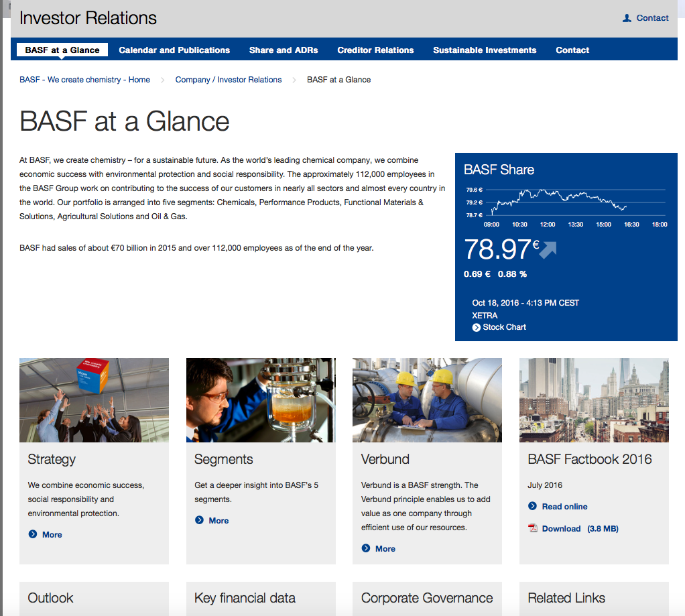Click the person icon beside Contact
685x616 pixels.
click(x=627, y=18)
